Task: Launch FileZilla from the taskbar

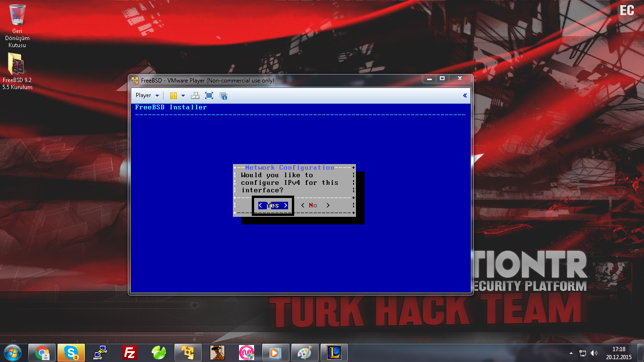Action: (130, 353)
